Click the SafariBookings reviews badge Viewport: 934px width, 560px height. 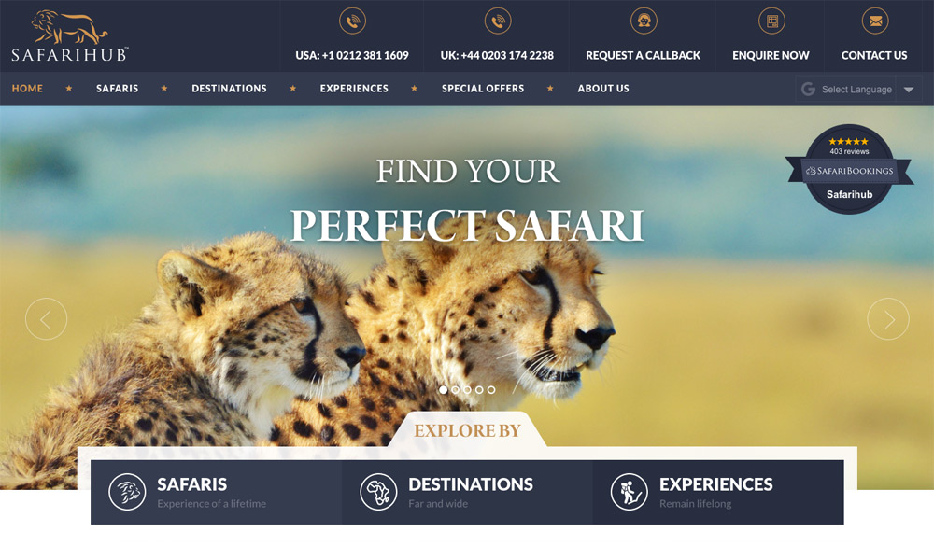click(849, 170)
